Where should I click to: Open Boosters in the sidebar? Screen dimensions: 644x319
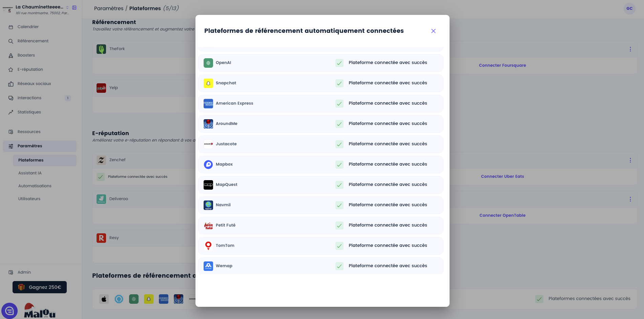point(40,55)
